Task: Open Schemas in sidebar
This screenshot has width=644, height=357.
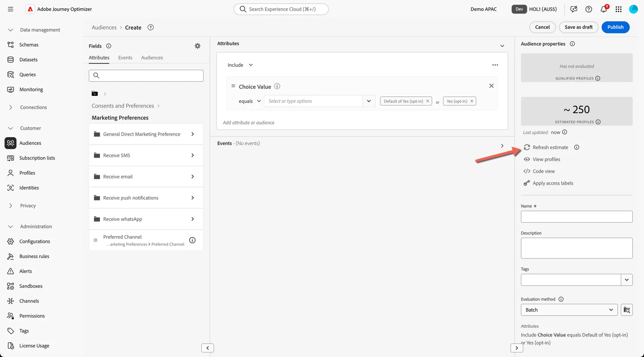Action: pyautogui.click(x=29, y=45)
